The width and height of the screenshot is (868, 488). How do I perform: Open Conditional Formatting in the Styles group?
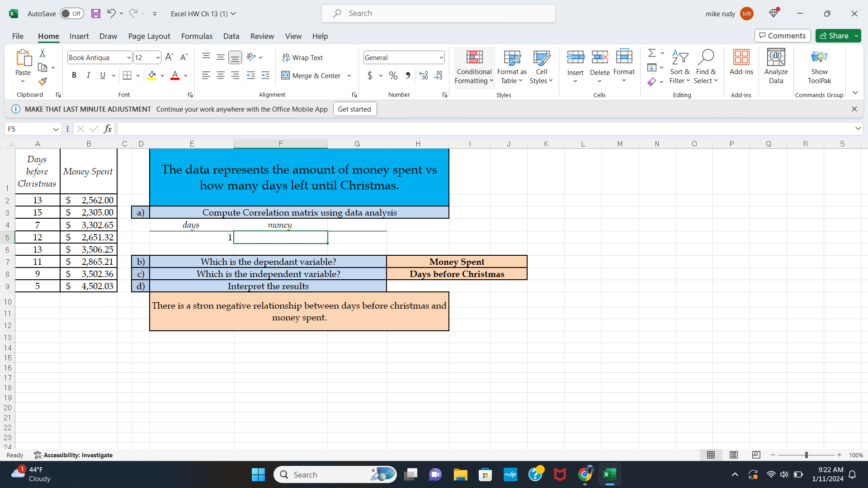(473, 67)
